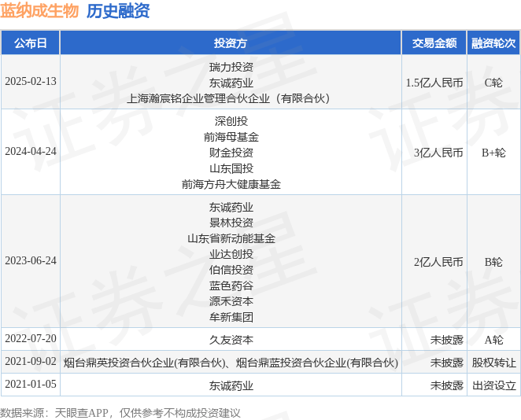Click the 数据来源 天眼查APP footer note

pos(120,413)
